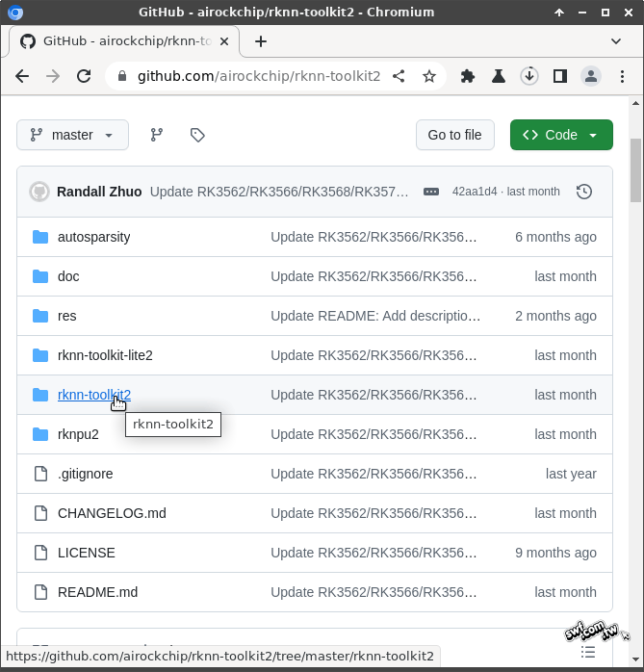Open the CHANGELOG.md file
Screen dimensions: 644x672
pos(112,513)
